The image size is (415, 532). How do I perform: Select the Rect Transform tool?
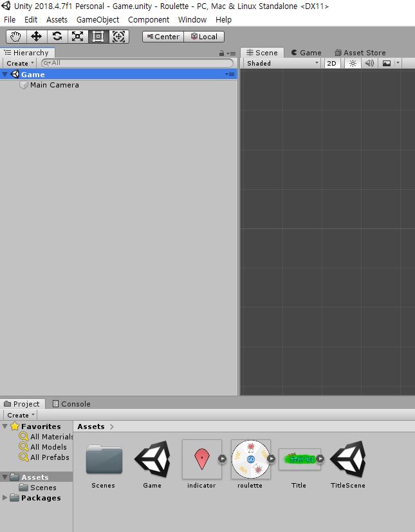98,36
